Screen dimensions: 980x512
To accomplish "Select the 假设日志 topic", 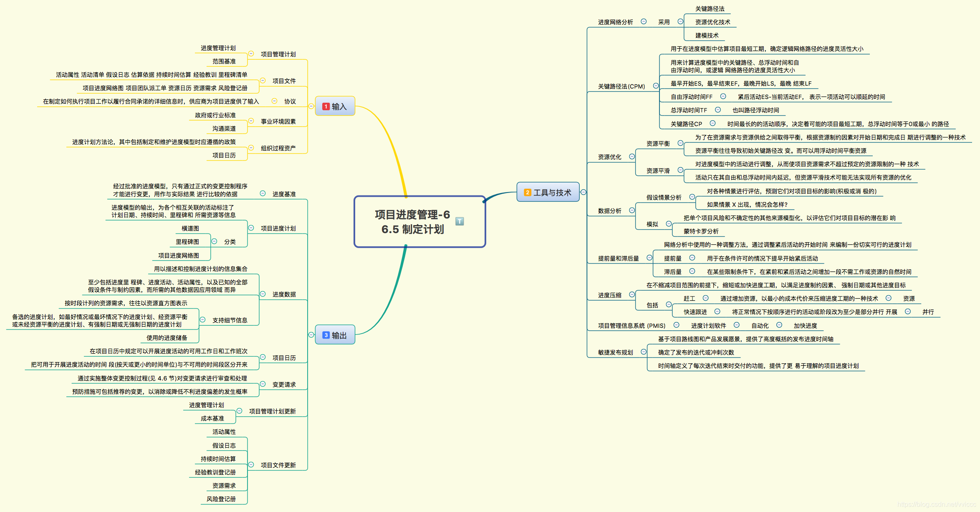I will click(224, 446).
